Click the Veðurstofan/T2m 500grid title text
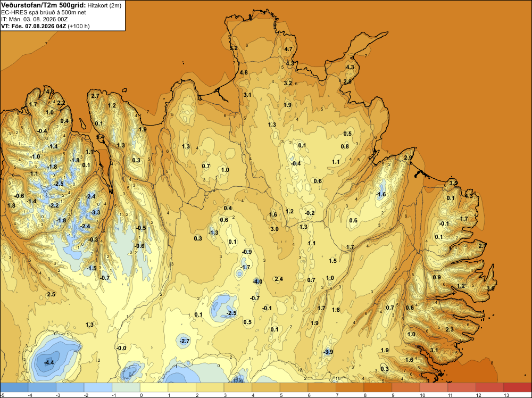Viewport: 532px width, 398px height. coord(43,5)
